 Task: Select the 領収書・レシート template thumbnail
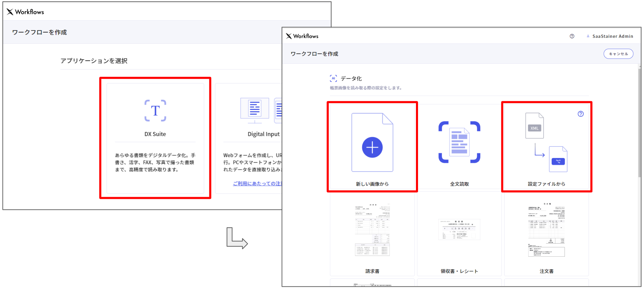pyautogui.click(x=459, y=229)
